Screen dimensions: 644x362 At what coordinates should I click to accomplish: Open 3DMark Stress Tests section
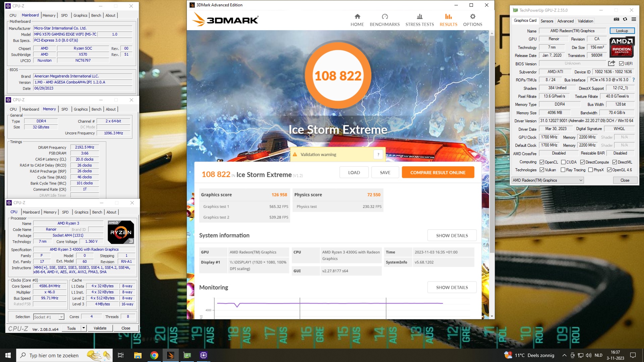[x=420, y=20]
